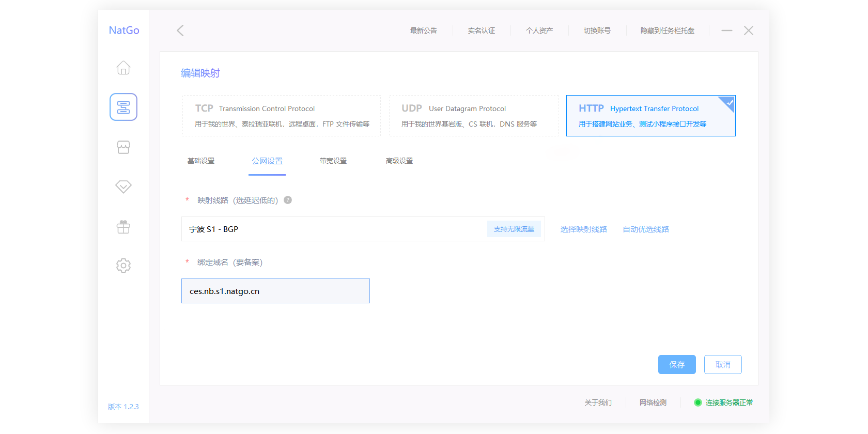Viewport: 868px width, 434px height.
Task: Switch to the 带宽设置 tab
Action: pyautogui.click(x=333, y=161)
